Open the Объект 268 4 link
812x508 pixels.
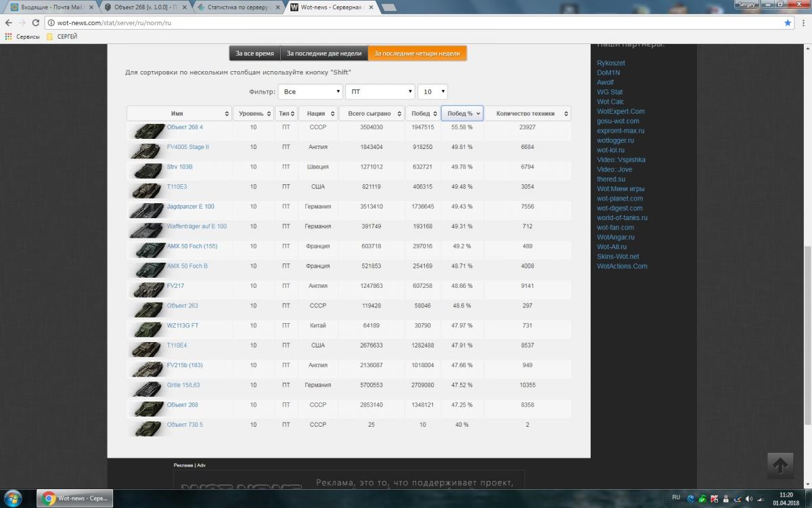coord(185,127)
